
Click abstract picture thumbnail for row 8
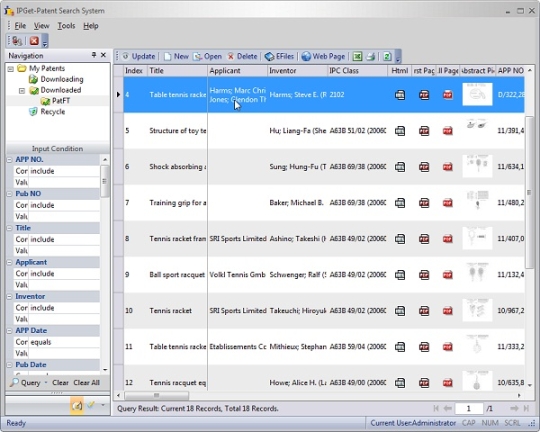coord(477,238)
